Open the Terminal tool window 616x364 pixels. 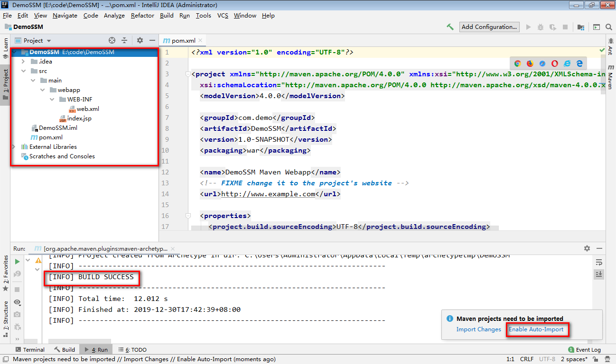tap(29, 349)
